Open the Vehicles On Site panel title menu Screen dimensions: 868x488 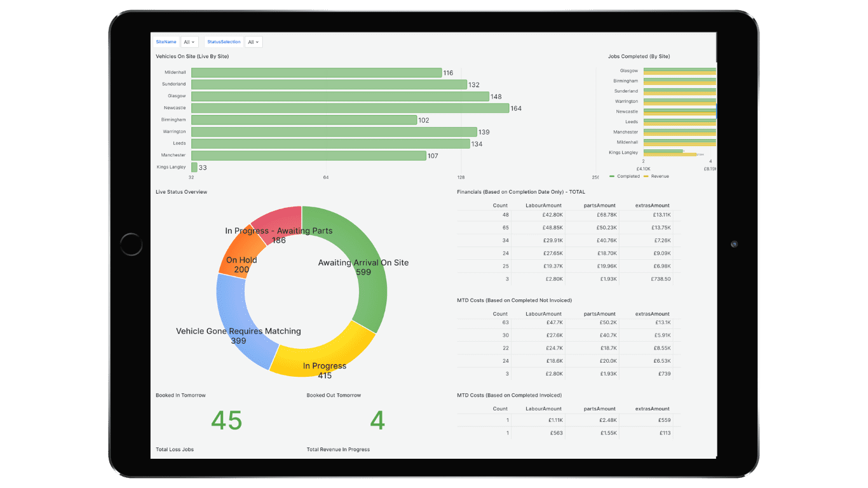(x=192, y=57)
